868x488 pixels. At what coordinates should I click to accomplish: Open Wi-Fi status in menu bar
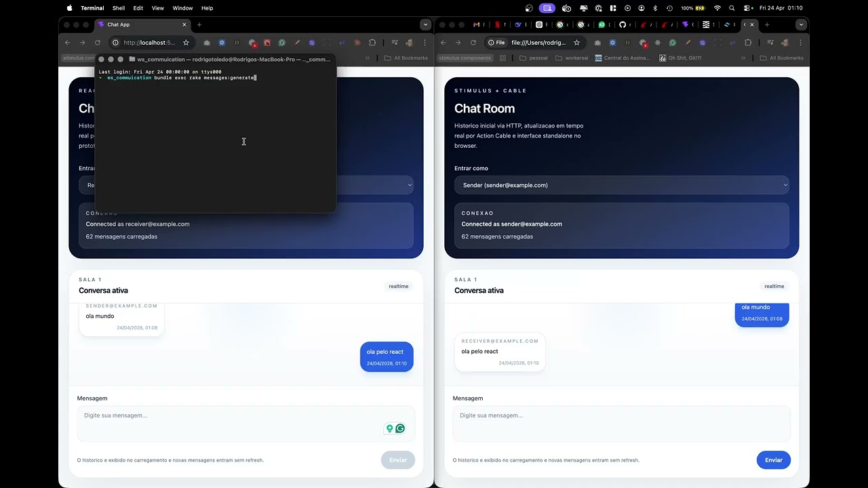[717, 8]
